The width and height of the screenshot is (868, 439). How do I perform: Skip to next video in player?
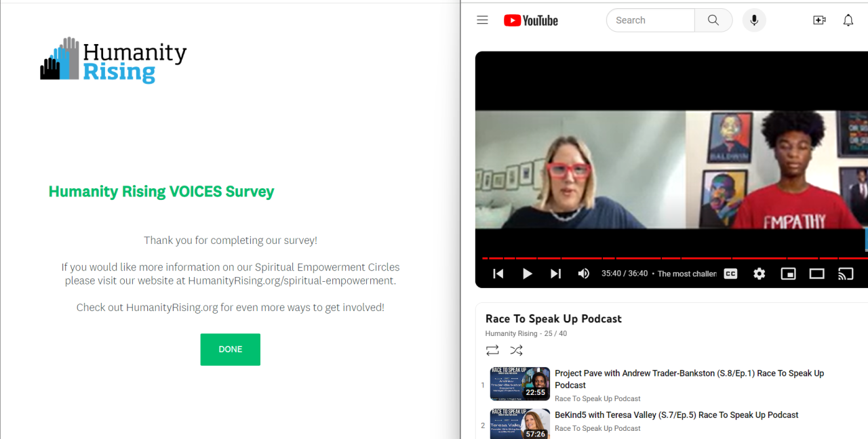pyautogui.click(x=555, y=274)
